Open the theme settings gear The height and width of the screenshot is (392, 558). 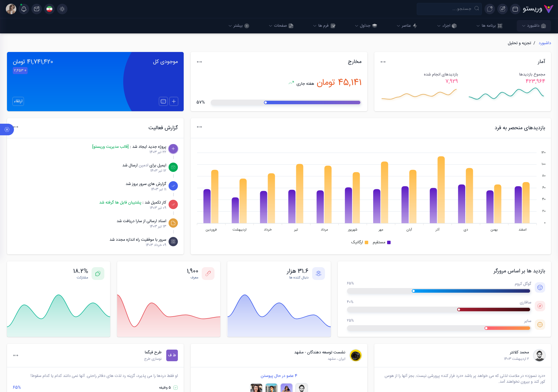(x=7, y=130)
